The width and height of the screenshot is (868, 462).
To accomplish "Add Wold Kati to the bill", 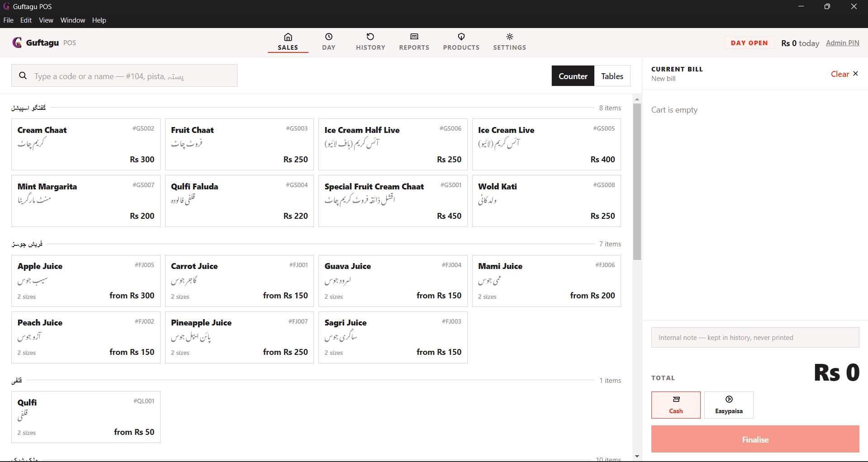I will coord(546,201).
